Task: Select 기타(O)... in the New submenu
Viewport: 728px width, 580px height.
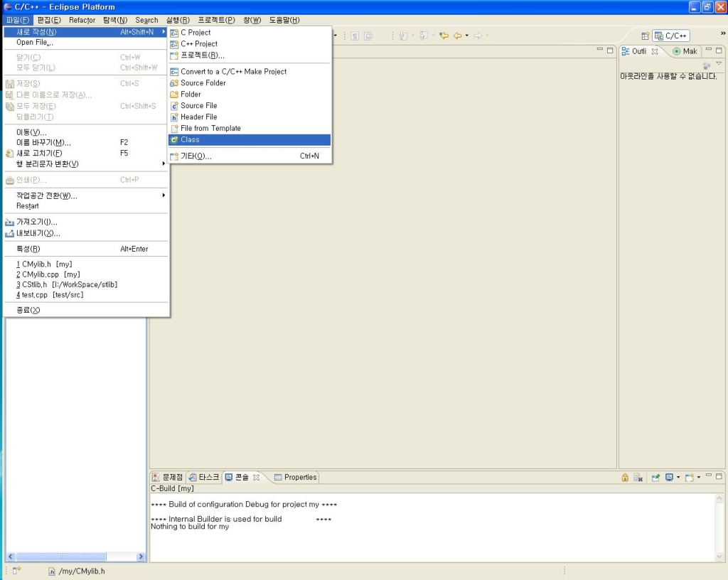Action: click(x=250, y=156)
